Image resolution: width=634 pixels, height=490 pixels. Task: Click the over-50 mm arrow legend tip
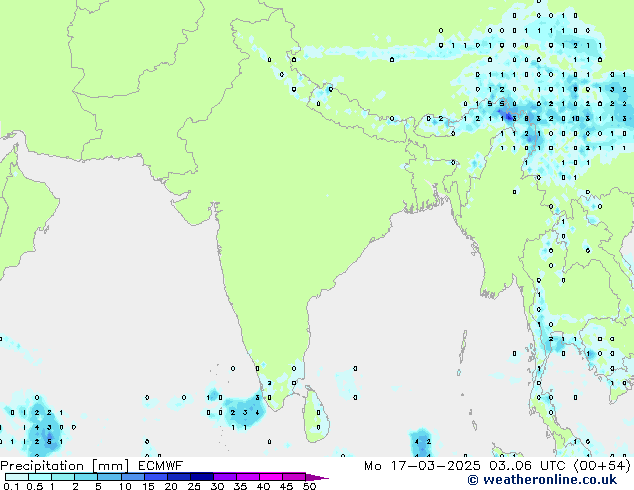[x=317, y=477]
